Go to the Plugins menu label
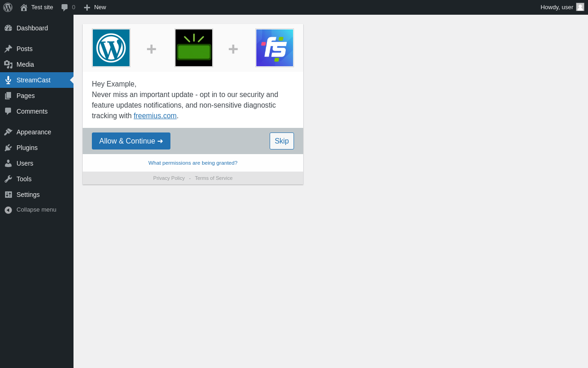This screenshot has width=588, height=368. pos(27,148)
